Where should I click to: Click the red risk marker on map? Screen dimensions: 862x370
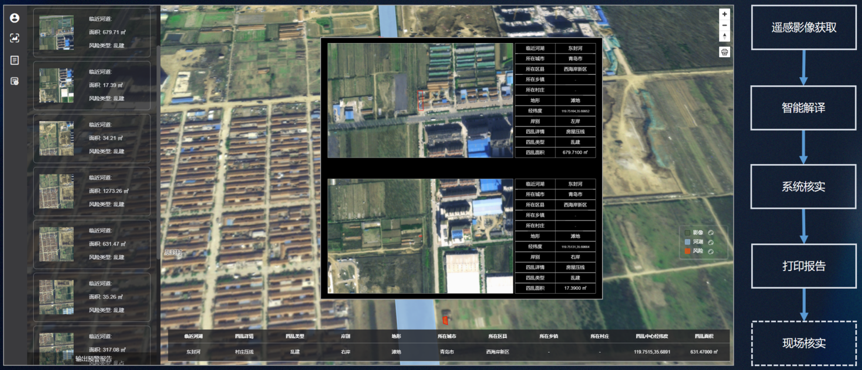click(x=445, y=318)
